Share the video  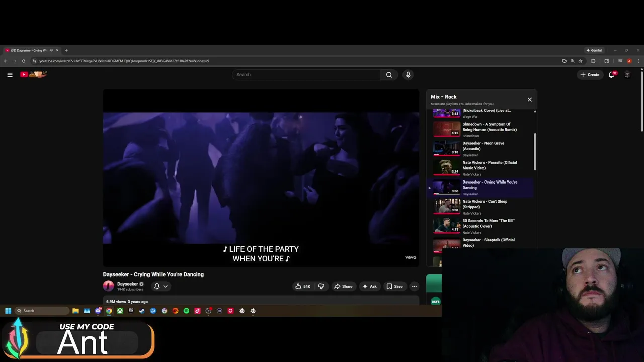(x=343, y=286)
